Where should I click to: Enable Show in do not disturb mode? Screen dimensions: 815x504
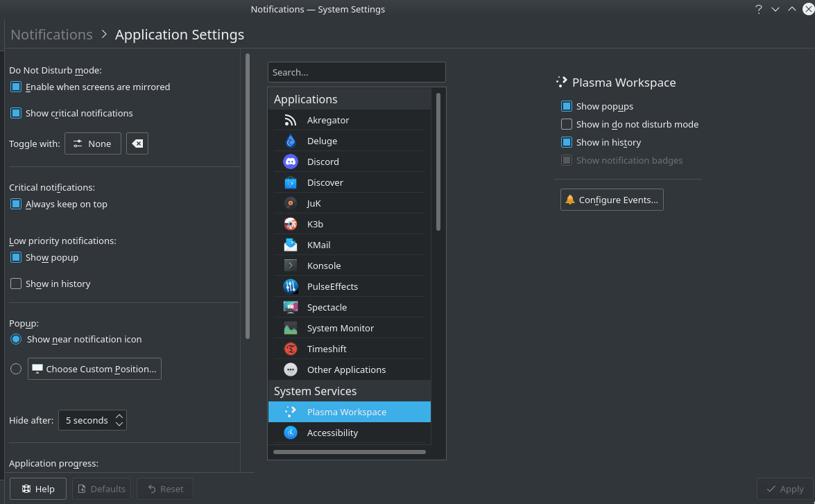(x=567, y=124)
